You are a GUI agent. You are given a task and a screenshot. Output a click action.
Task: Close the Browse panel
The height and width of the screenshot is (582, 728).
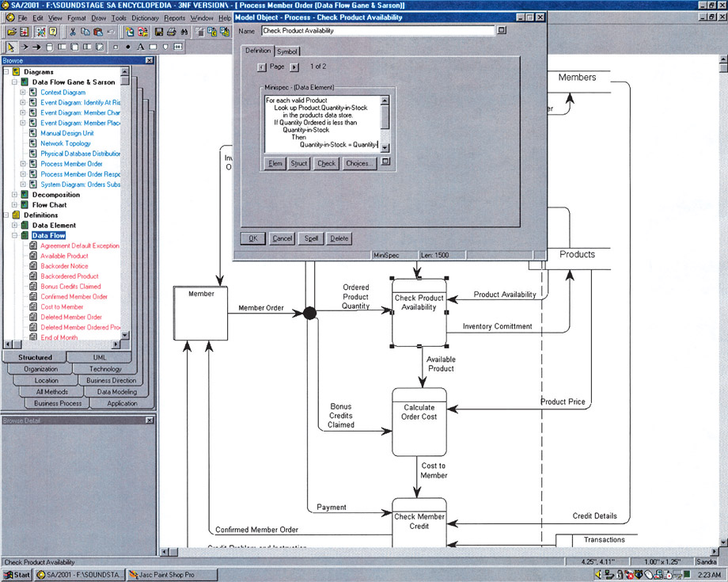[x=150, y=60]
